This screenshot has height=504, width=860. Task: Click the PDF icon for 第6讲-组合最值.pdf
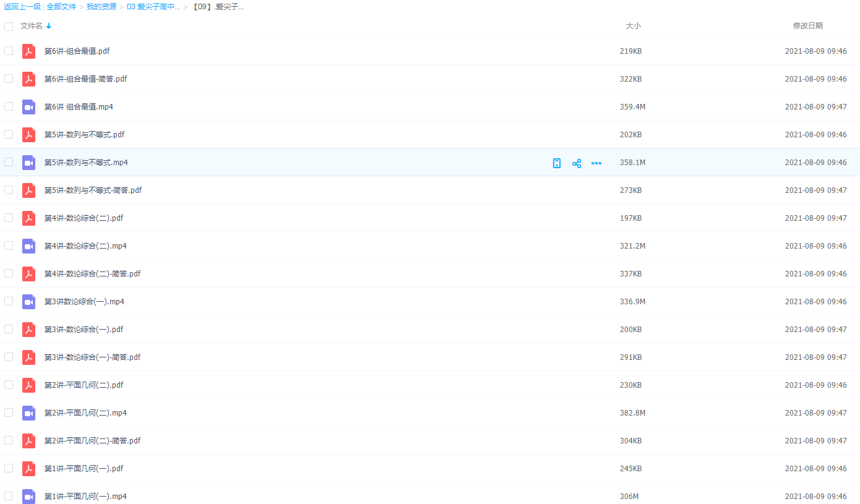tap(28, 51)
